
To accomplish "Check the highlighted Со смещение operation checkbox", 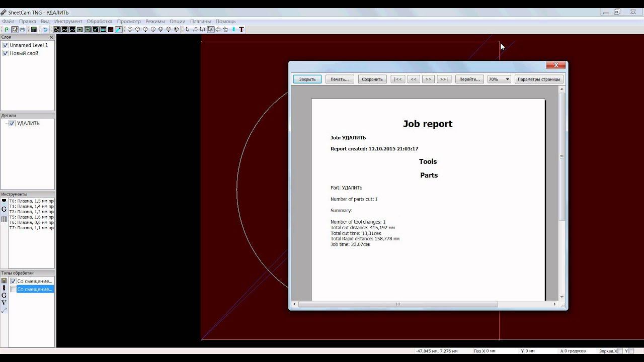I will pos(13,289).
